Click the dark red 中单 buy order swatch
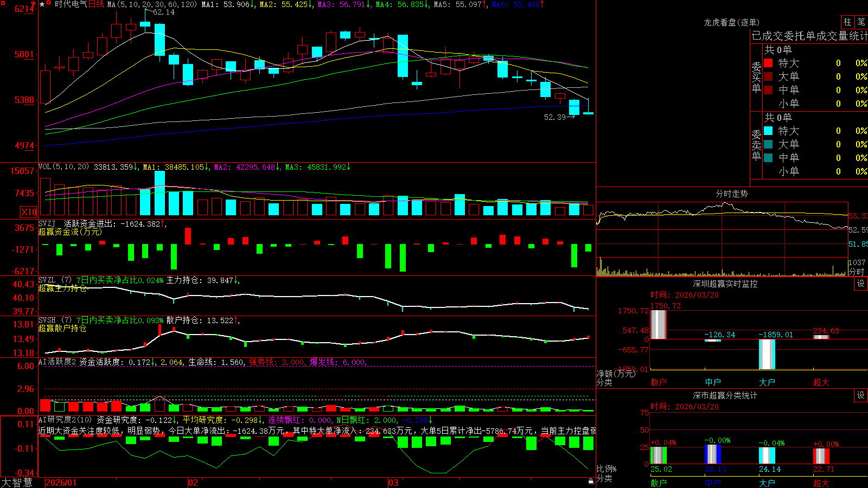The width and height of the screenshot is (868, 488). coord(768,90)
